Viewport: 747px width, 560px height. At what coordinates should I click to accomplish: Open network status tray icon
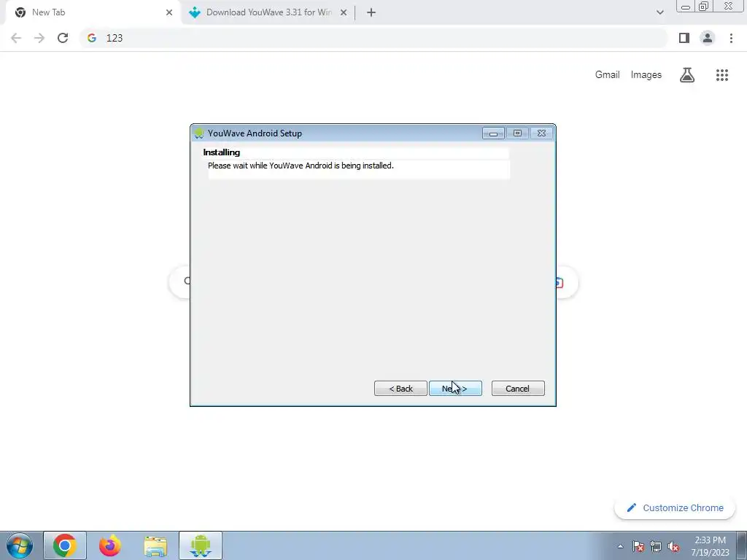tap(656, 547)
